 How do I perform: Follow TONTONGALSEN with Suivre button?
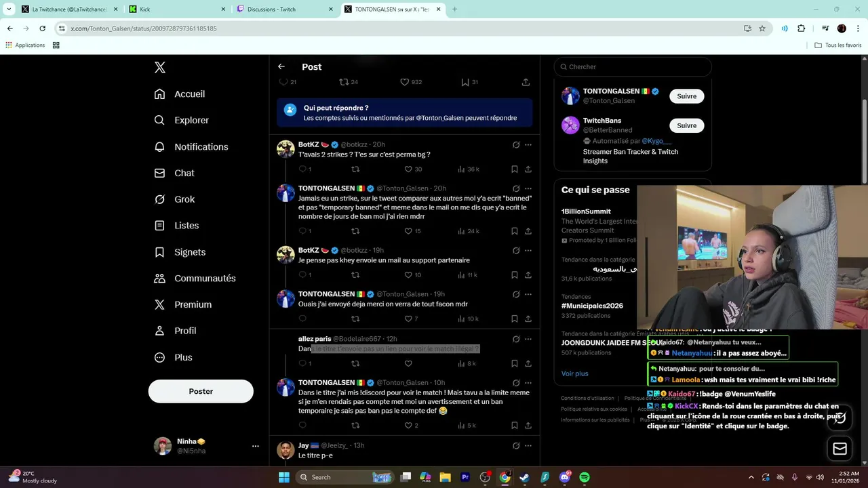686,96
